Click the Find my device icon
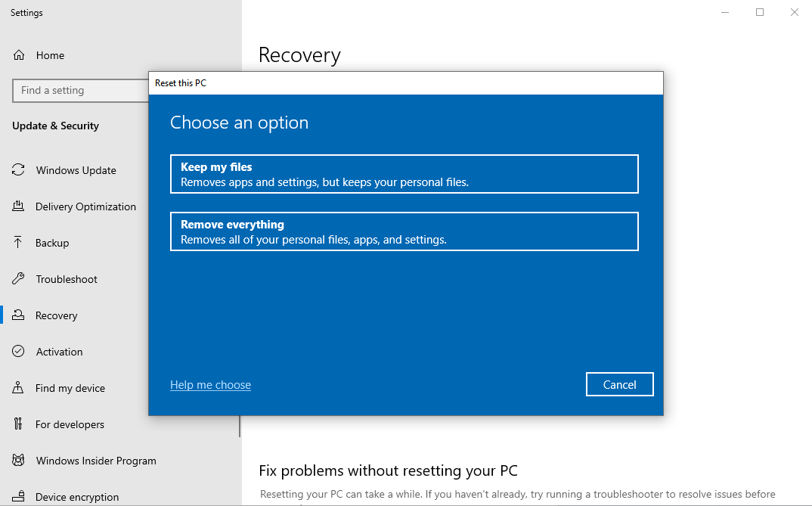Viewport: 812px width, 506px height. click(19, 388)
